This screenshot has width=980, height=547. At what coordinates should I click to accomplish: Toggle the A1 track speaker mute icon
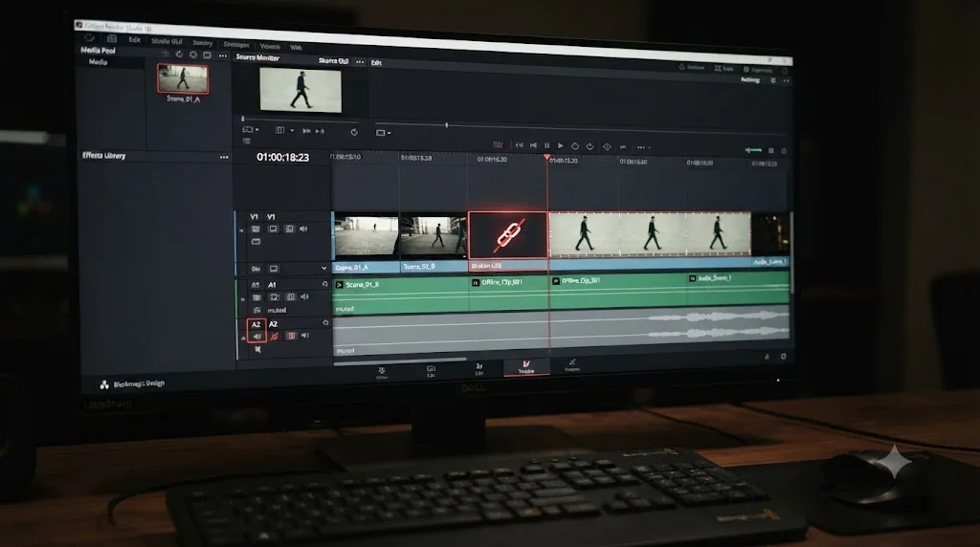click(305, 297)
